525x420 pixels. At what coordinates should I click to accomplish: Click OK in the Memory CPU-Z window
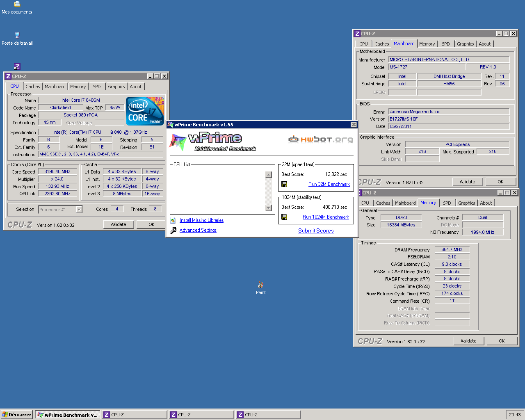coord(502,341)
